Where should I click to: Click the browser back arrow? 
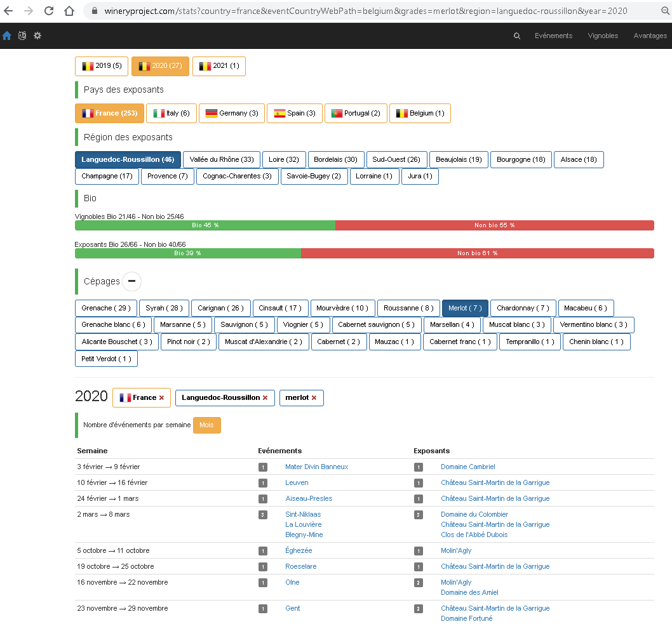click(8, 11)
